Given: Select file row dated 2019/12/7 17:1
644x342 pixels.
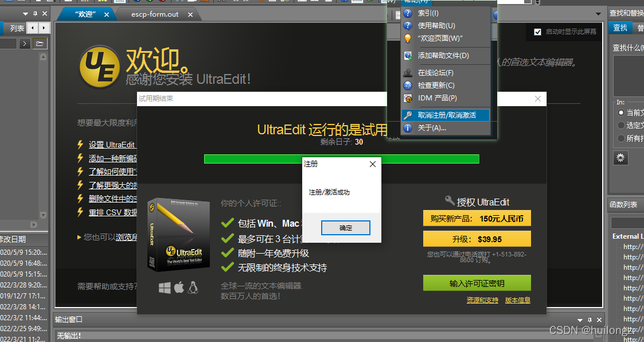Looking at the screenshot, I should coord(24,296).
